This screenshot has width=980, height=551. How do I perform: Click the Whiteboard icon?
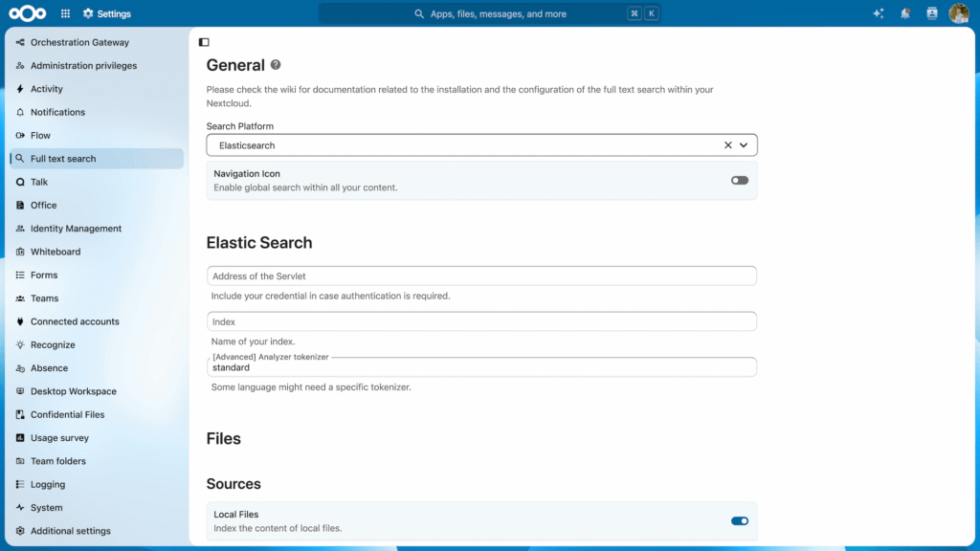pyautogui.click(x=20, y=252)
